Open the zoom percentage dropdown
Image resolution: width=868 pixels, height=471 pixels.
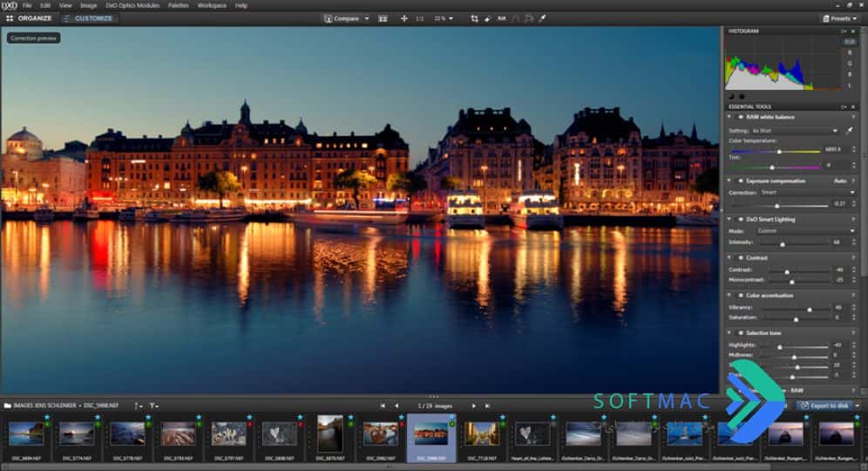pyautogui.click(x=444, y=18)
